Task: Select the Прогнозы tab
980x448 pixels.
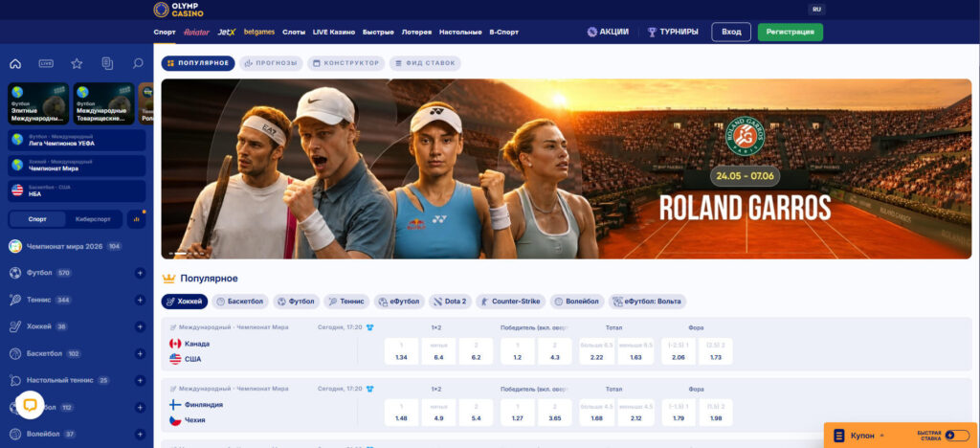Action: tap(271, 63)
